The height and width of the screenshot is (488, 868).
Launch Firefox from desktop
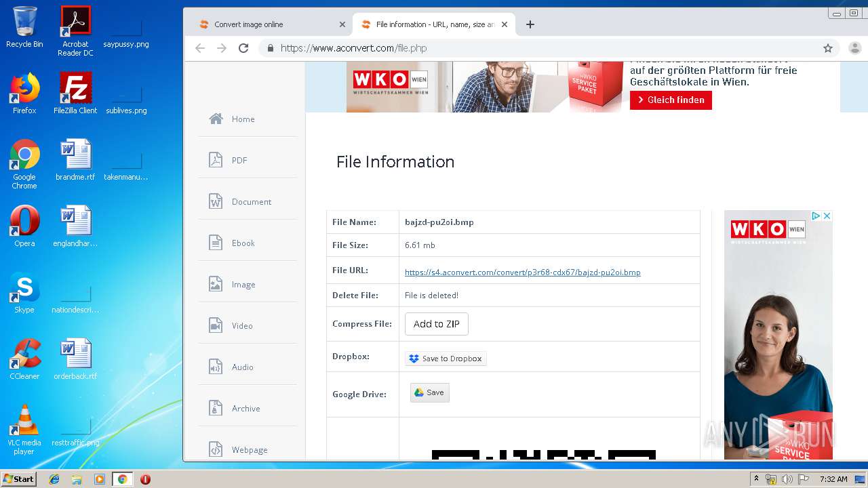(x=24, y=94)
